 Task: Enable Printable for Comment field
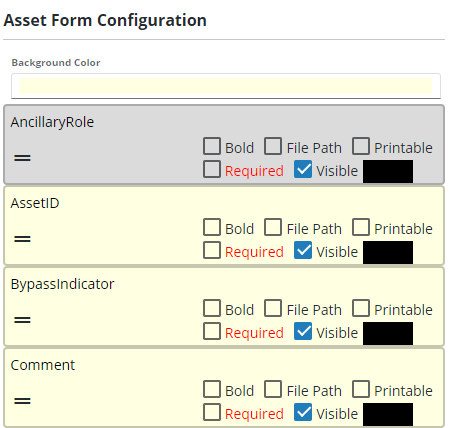click(361, 389)
